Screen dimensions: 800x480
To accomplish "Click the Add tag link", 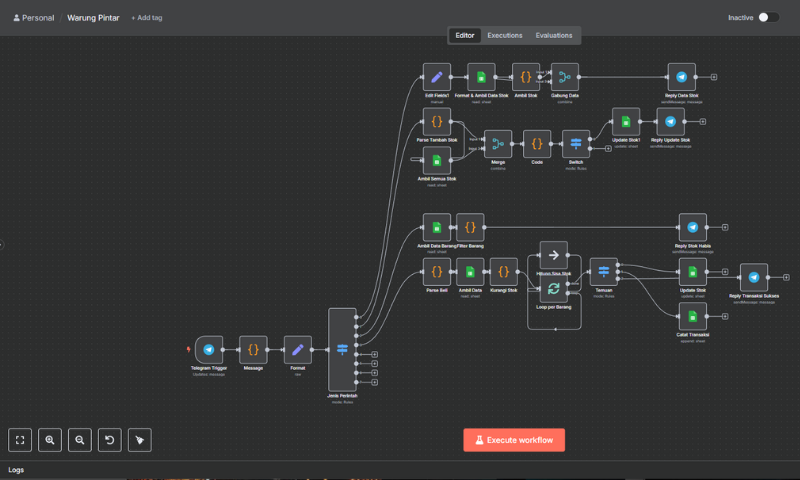I will click(x=147, y=18).
